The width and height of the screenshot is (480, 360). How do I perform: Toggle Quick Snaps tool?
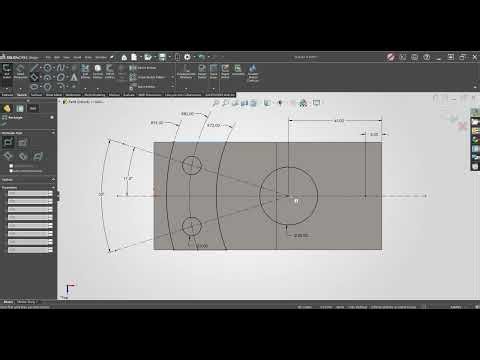point(214,71)
